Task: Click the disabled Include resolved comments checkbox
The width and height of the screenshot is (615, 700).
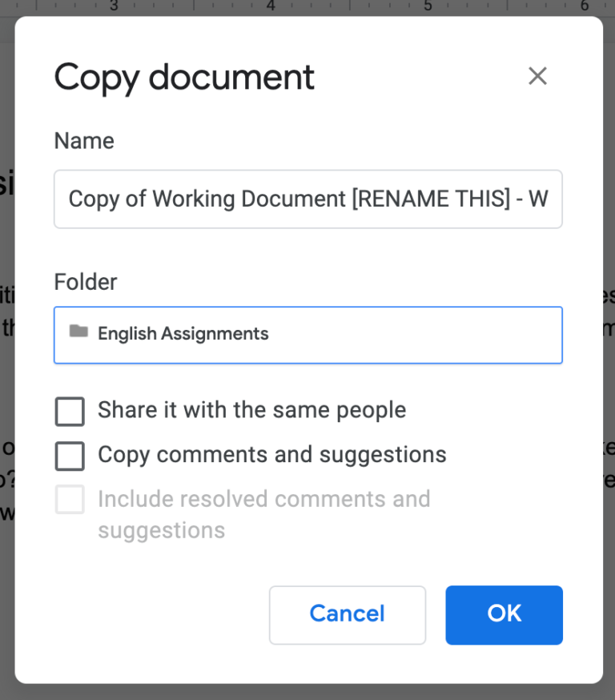Action: pos(70,499)
